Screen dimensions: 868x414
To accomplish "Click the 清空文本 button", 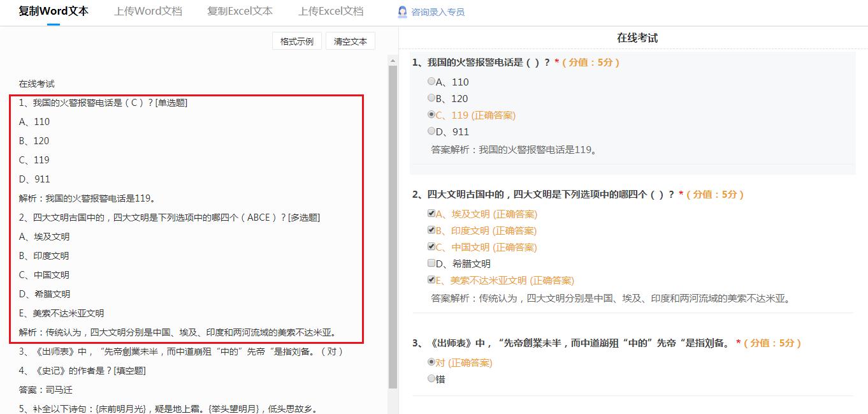I will click(350, 40).
